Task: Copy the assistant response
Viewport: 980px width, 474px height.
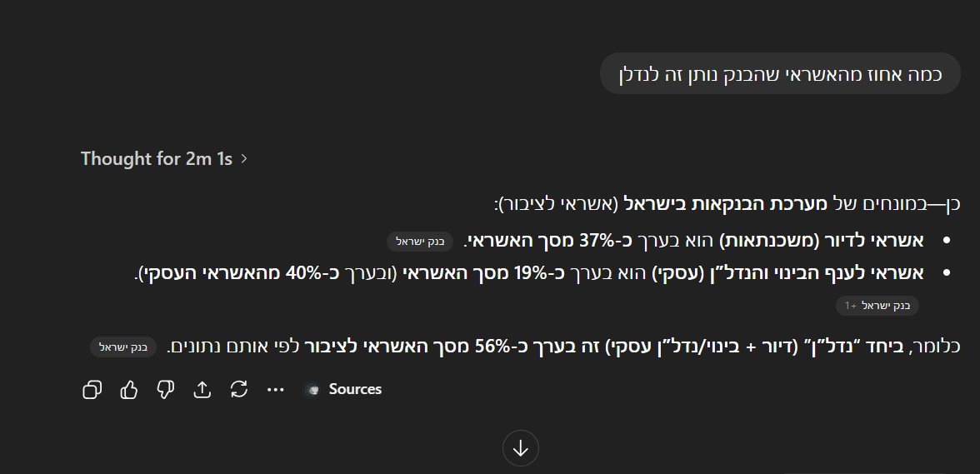Action: tap(92, 389)
